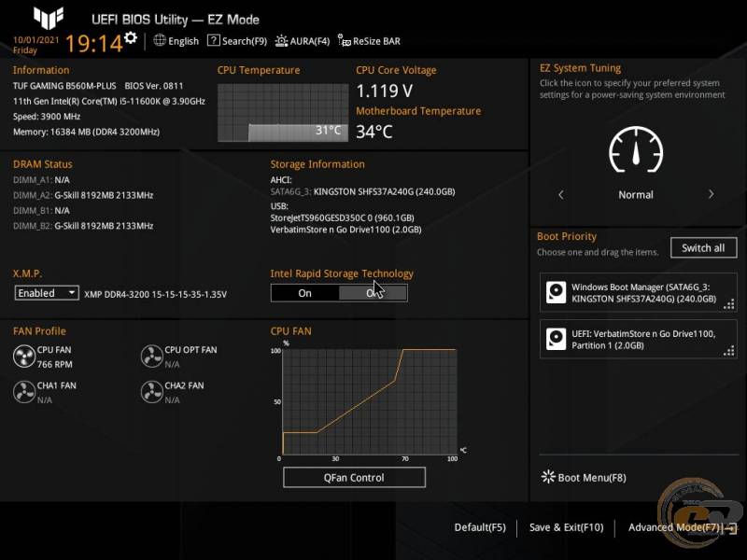Click XMP DDR4-3200 15-15-15-35-1.35V text
This screenshot has height=560, width=747.
click(x=155, y=294)
